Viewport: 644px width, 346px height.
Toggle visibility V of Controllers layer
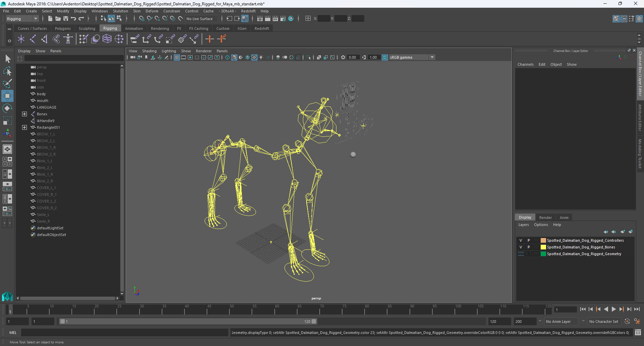(x=521, y=240)
